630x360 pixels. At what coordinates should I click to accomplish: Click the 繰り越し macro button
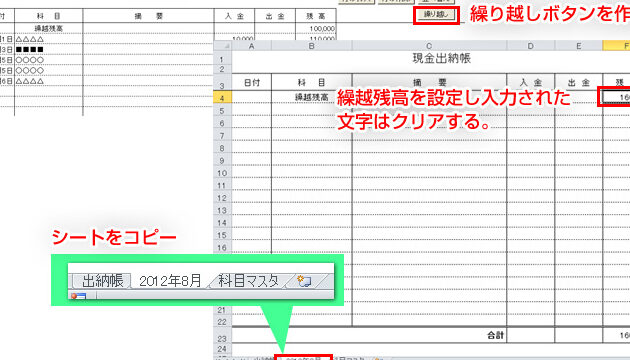click(436, 15)
